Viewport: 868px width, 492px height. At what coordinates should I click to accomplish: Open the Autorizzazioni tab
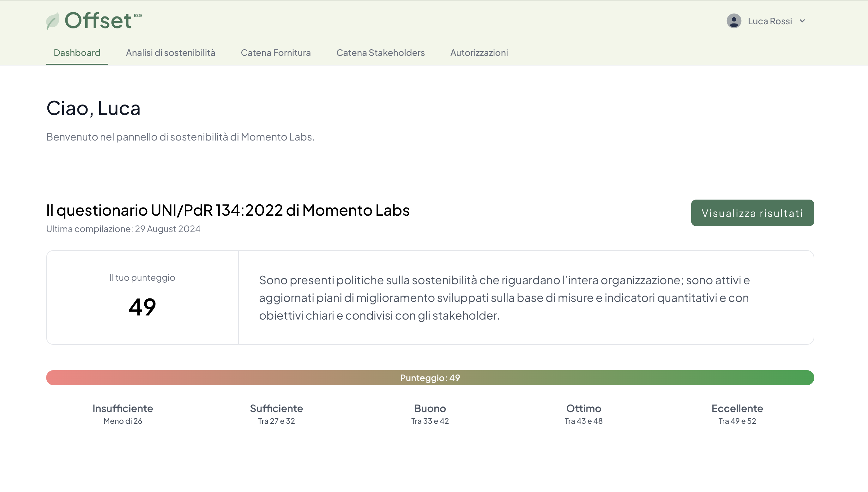pyautogui.click(x=479, y=53)
